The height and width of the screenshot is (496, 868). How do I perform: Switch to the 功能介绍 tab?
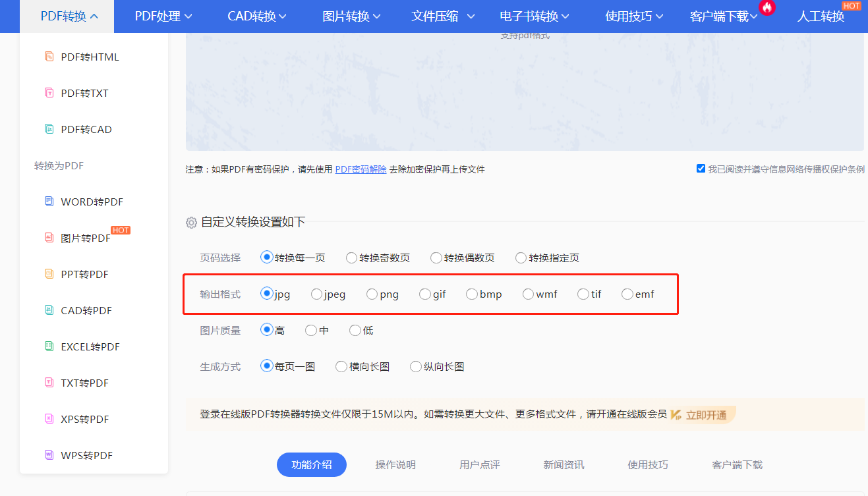point(311,465)
